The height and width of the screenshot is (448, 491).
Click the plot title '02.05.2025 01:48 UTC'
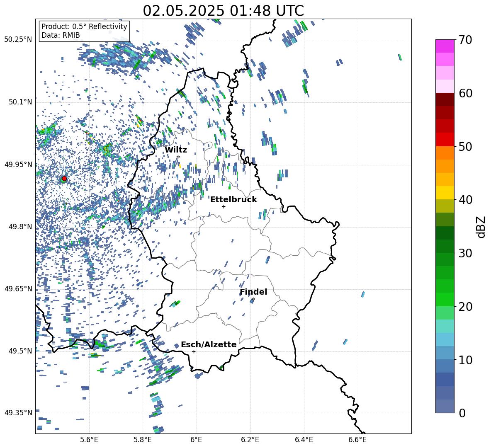pyautogui.click(x=223, y=11)
